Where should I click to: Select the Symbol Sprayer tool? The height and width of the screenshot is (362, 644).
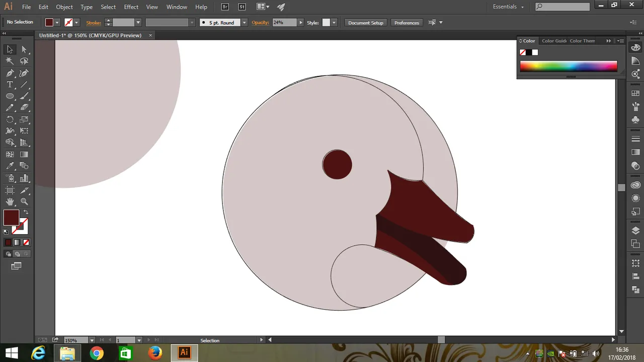point(10,178)
